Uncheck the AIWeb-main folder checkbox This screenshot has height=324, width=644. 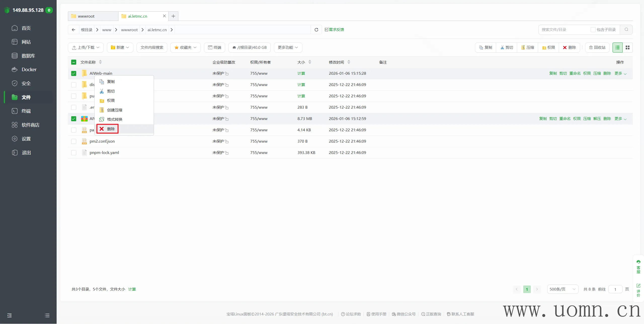[73, 73]
